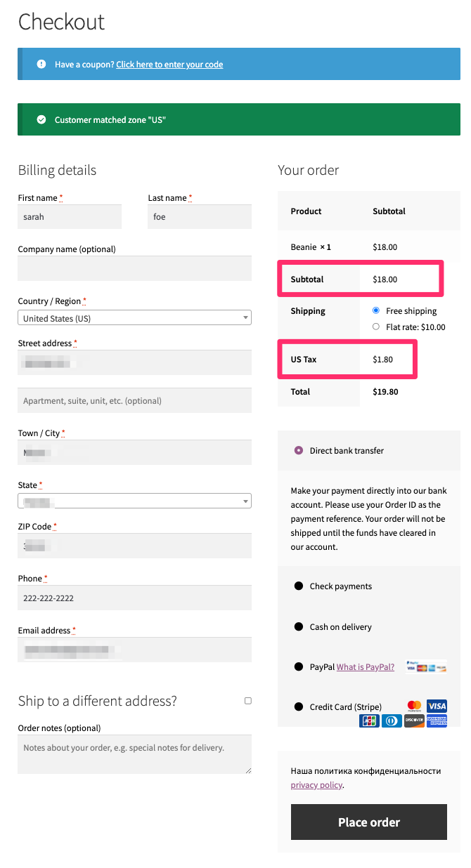Click inside the Order notes field
Viewport: 471px width, 868px height.
tap(134, 754)
